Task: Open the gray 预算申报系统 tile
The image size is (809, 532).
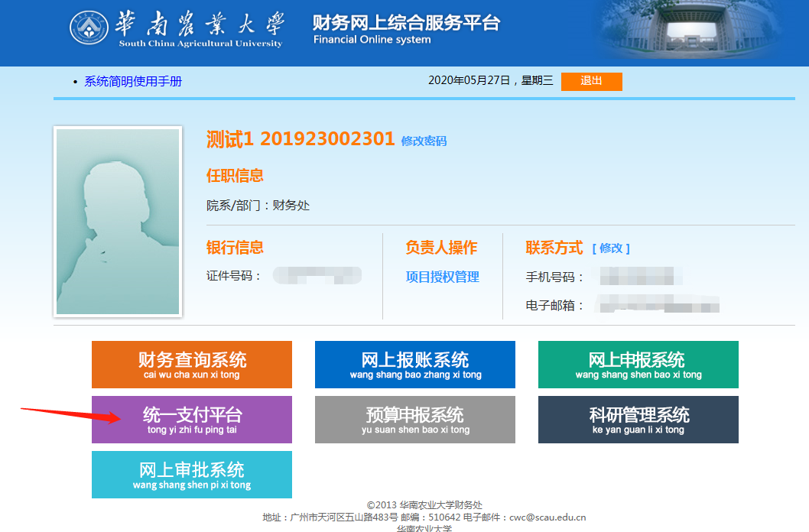Action: (415, 420)
